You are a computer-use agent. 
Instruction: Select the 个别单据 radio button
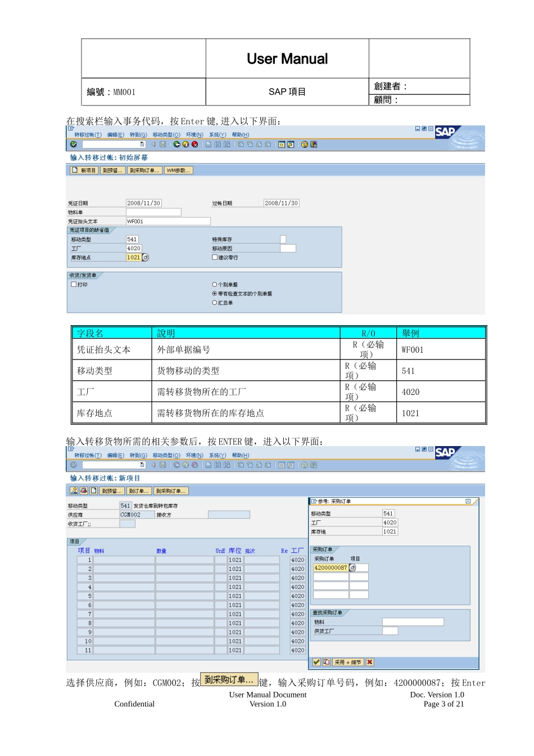[x=215, y=285]
